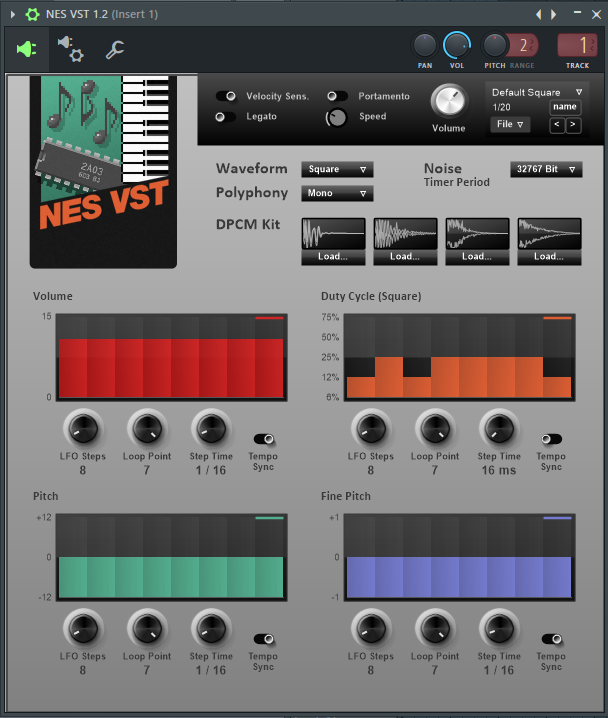Select next preset arrow in title bar
608x718 pixels.
pyautogui.click(x=554, y=15)
